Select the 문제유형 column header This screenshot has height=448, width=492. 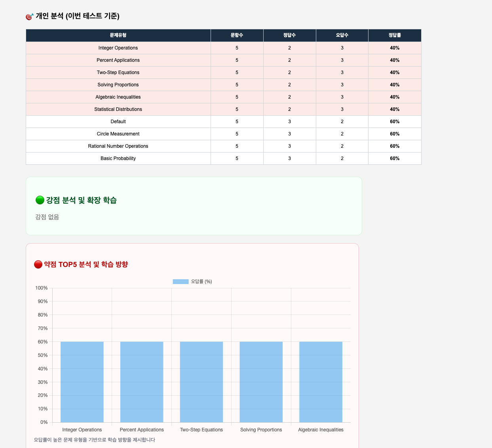pyautogui.click(x=118, y=35)
